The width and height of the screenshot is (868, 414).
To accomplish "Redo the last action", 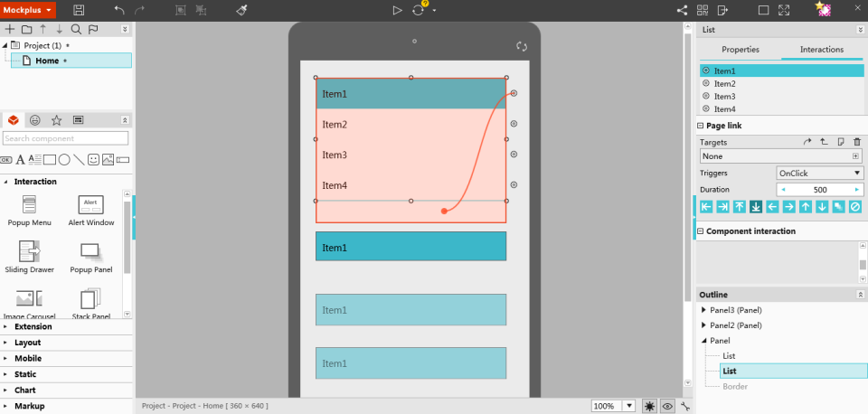I will point(140,10).
